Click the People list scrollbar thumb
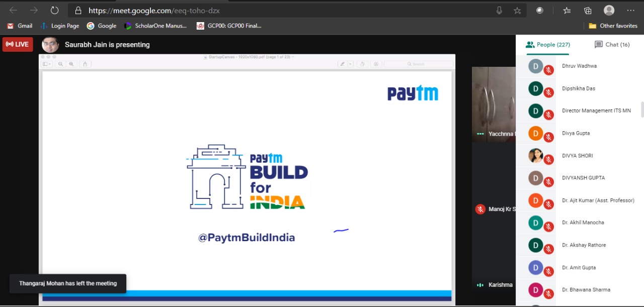Image resolution: width=644 pixels, height=307 pixels. [642, 109]
